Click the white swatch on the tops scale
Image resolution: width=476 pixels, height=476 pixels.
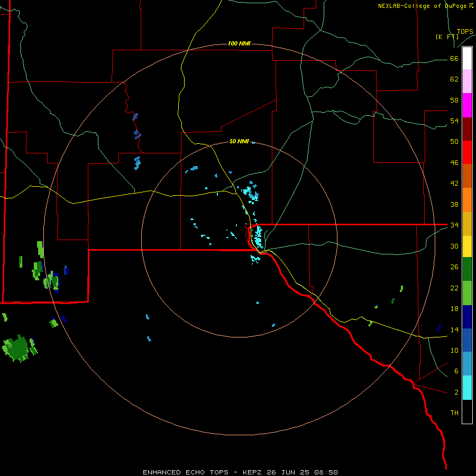coord(467,58)
